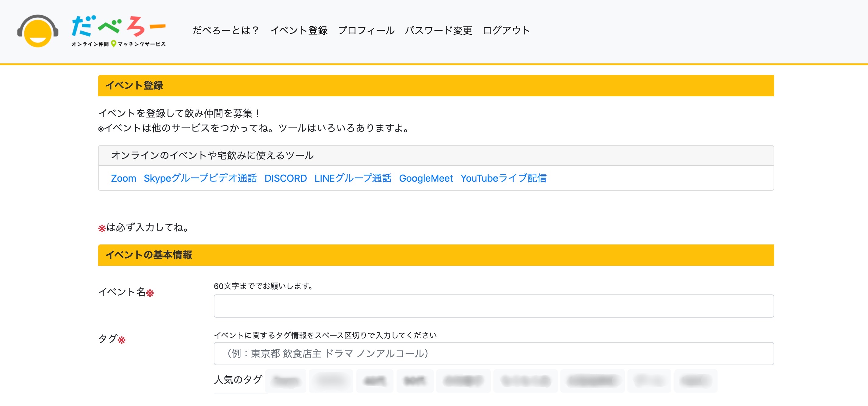The width and height of the screenshot is (868, 406).
Task: Click the ※は必ず入力してね。 notice
Action: click(144, 228)
